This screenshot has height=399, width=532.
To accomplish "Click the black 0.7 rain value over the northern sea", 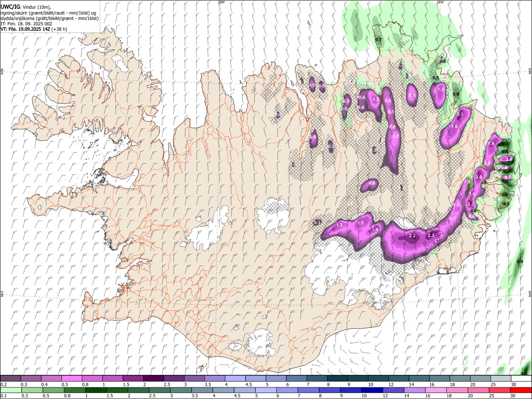I will (x=379, y=39).
